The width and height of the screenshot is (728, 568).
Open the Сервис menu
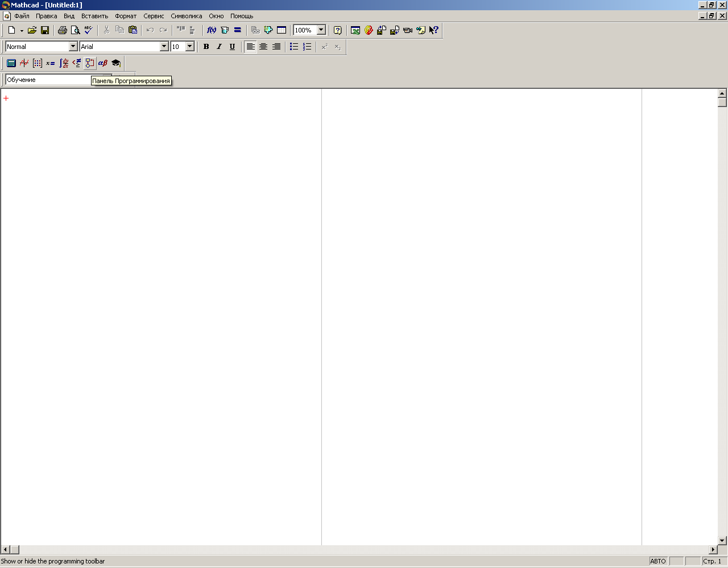(154, 16)
